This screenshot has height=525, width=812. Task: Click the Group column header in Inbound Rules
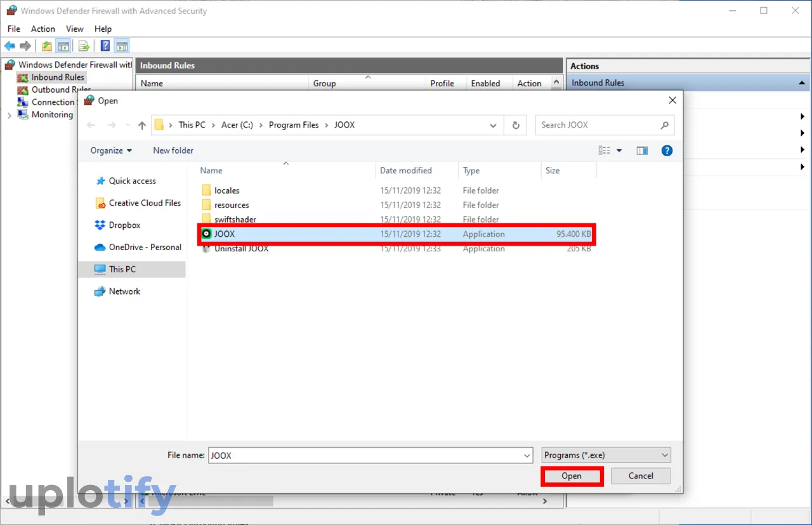(367, 83)
